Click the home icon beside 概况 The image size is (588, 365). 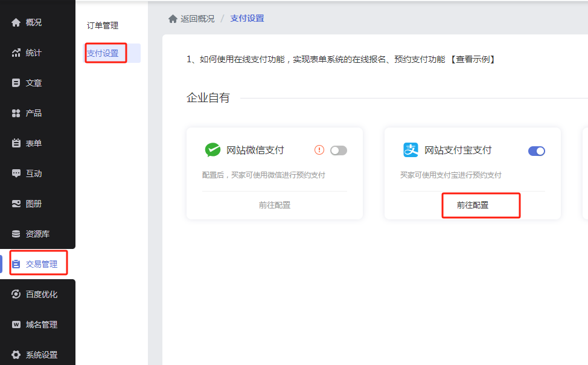pyautogui.click(x=16, y=22)
